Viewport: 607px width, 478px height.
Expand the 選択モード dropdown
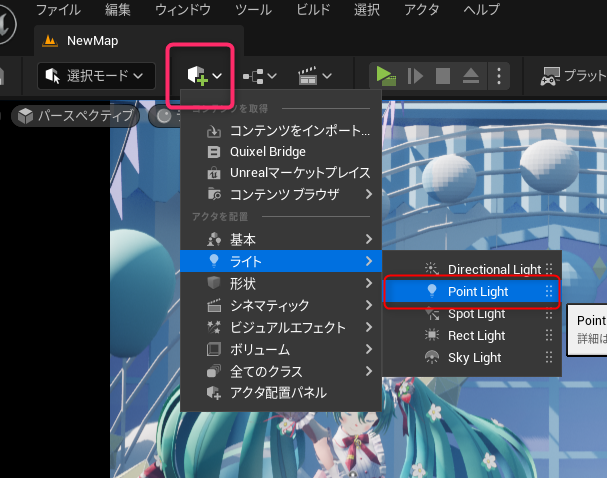(97, 75)
